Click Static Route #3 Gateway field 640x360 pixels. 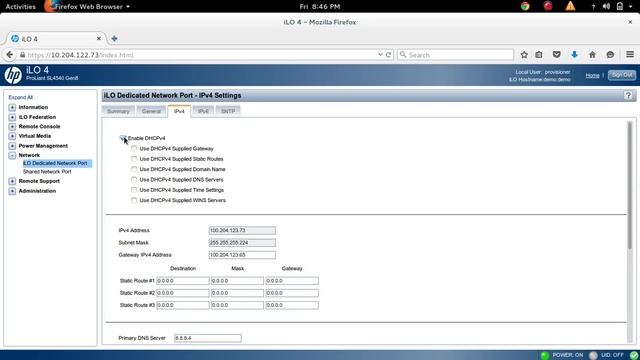point(292,305)
